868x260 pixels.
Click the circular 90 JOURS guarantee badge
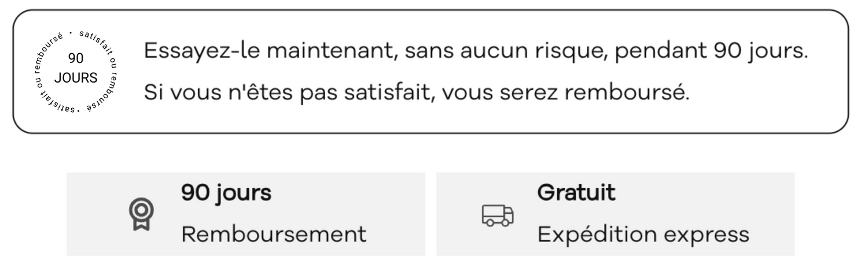tap(75, 70)
